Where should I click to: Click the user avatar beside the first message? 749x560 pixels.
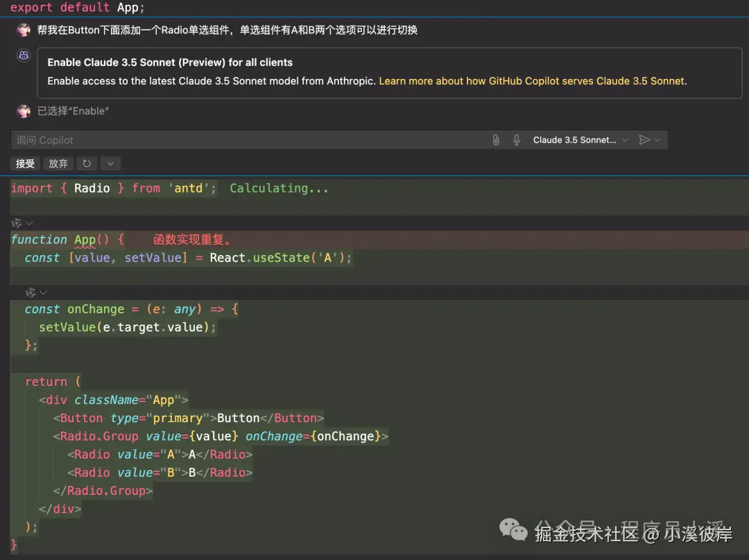pyautogui.click(x=23, y=29)
